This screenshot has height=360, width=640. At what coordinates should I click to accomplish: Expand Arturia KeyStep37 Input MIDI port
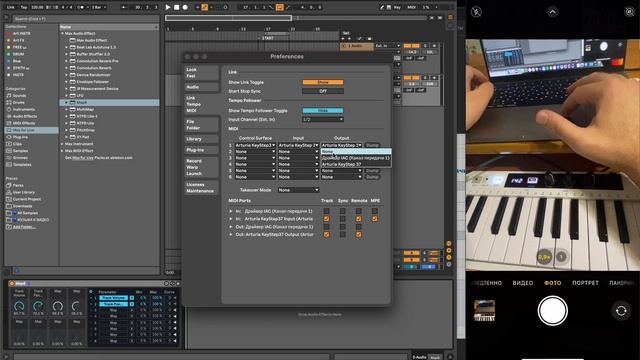click(231, 219)
